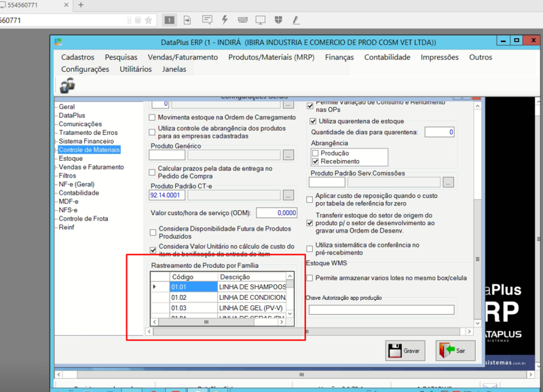Toggle Utiliza controle de abrangência dos produtos
This screenshot has width=543, height=392.
151,132
